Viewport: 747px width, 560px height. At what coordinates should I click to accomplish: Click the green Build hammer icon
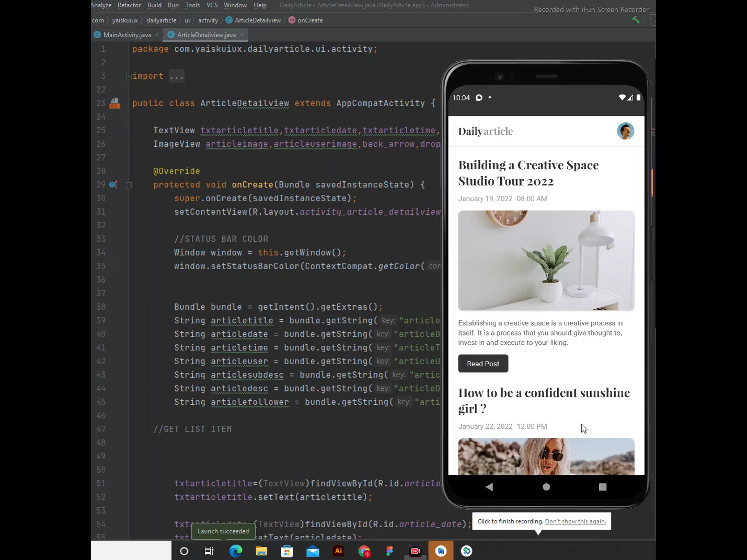coord(636,20)
